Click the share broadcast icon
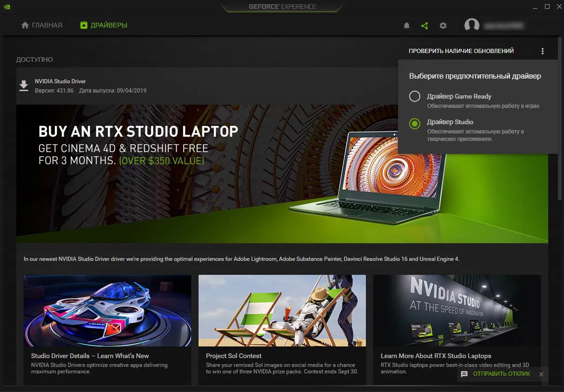 click(x=425, y=26)
